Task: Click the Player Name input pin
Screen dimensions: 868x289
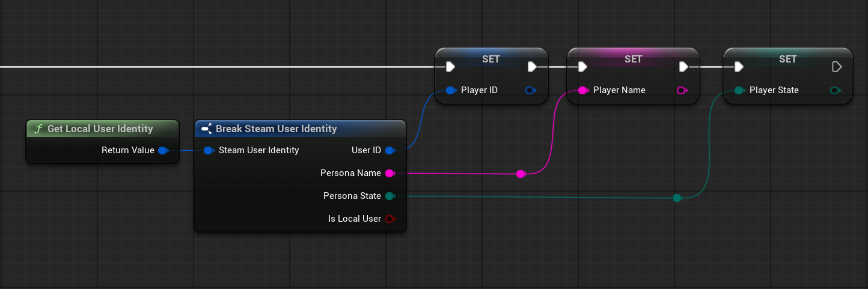Action: point(582,90)
